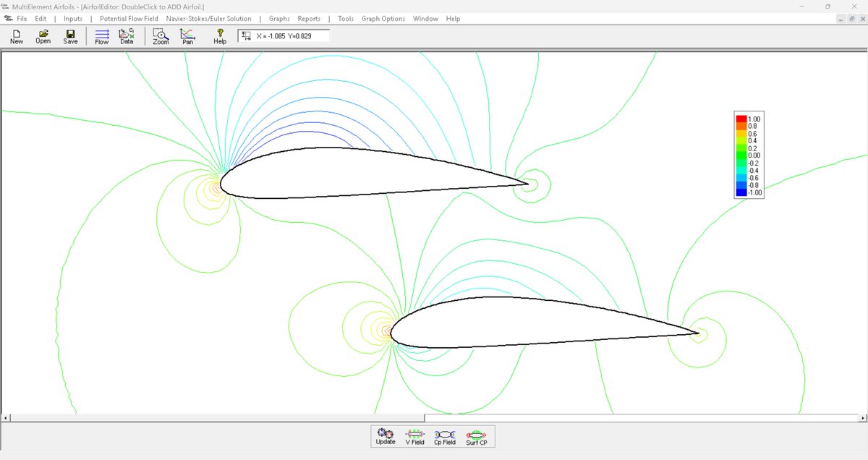Open the Window menu
Viewport: 868px width, 460px height.
pos(425,18)
